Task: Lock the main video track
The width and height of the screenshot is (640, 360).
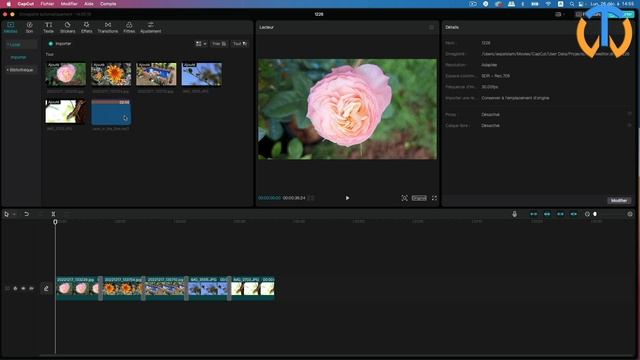Action: point(16,288)
